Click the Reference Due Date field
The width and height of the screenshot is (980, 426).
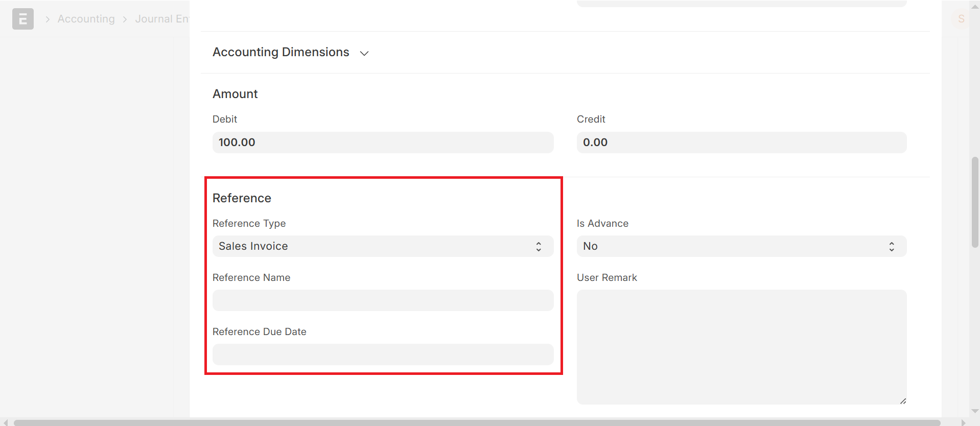coord(382,354)
